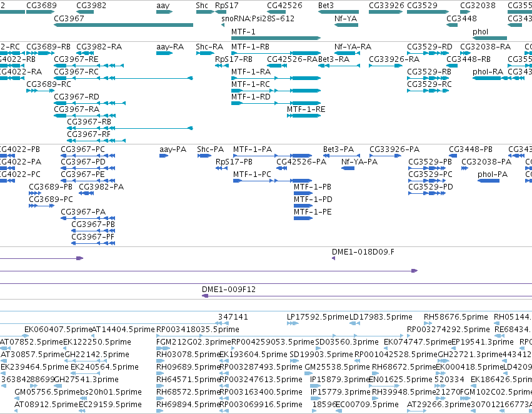Screen dimensions: 532x414
Task: Select transcript CG3689-RC
Action: (40, 91)
